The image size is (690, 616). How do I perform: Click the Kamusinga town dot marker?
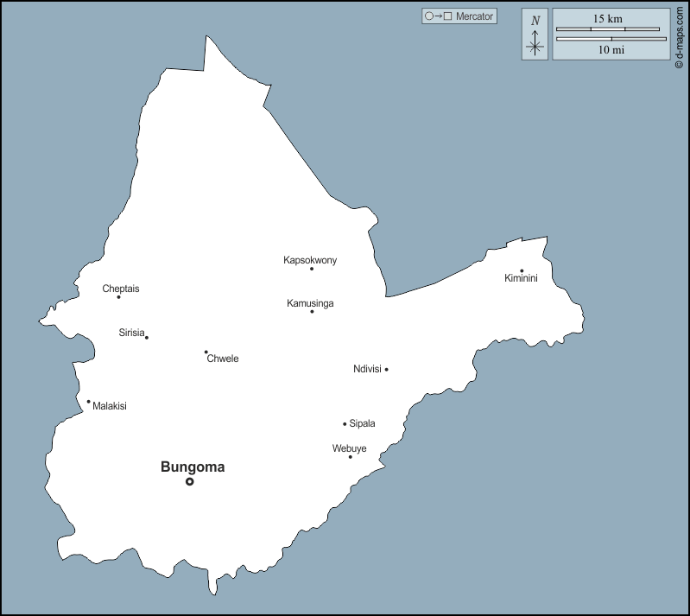(312, 311)
